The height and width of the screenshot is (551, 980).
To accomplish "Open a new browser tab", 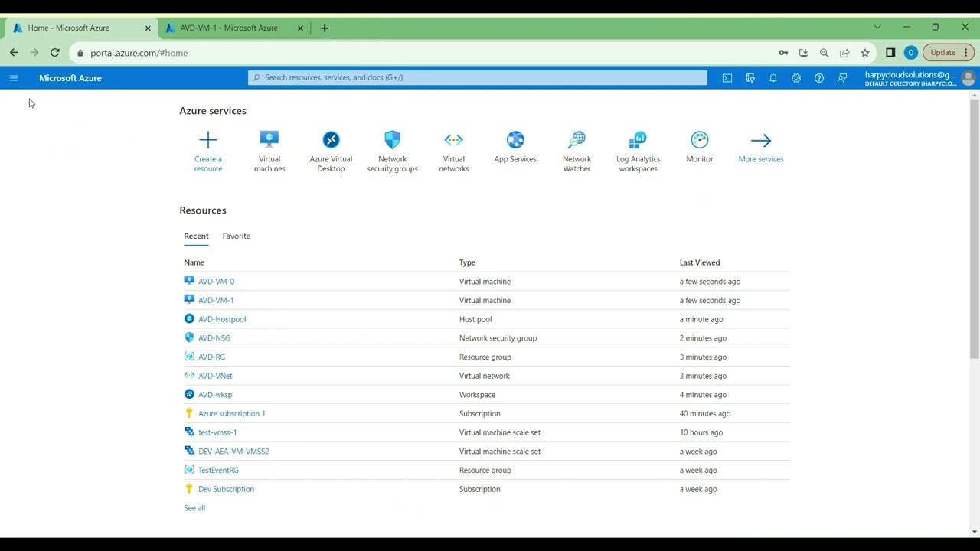I will point(325,28).
